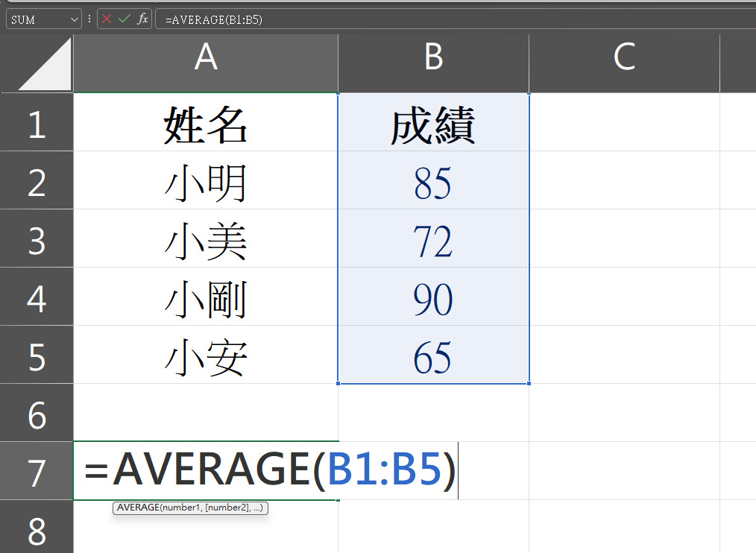Confirm the formula with the green checkmark
The height and width of the screenshot is (553, 756).
pos(125,19)
